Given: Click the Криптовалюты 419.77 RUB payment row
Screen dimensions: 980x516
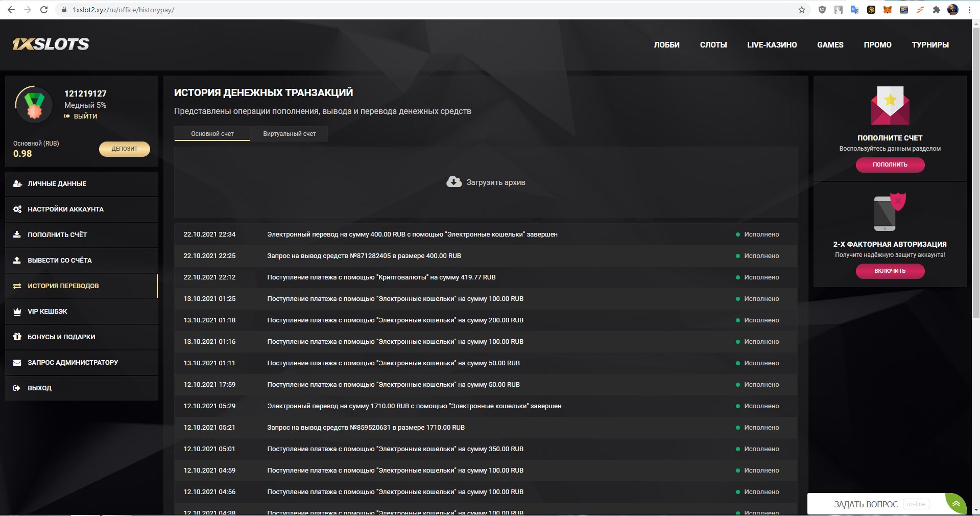Looking at the screenshot, I should point(486,277).
